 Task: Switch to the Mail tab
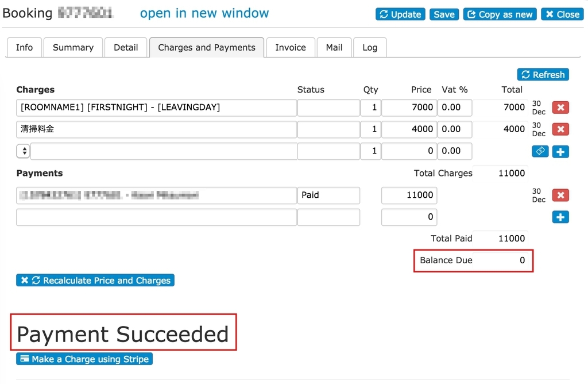tap(334, 47)
